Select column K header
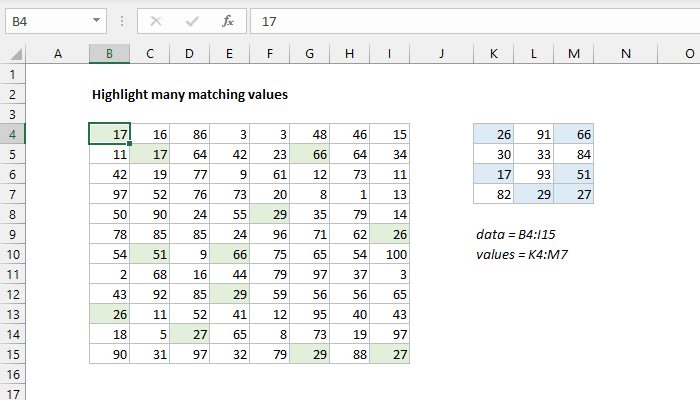Viewport: 700px width, 400px height. click(x=493, y=53)
